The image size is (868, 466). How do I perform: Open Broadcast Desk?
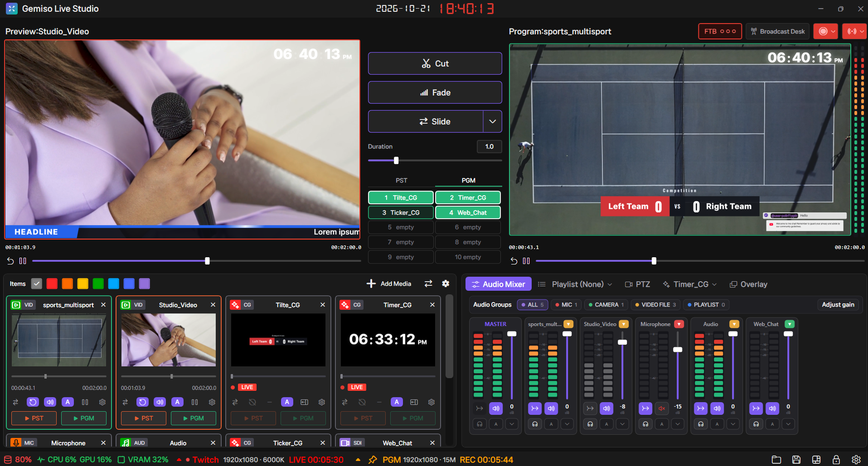tap(778, 31)
